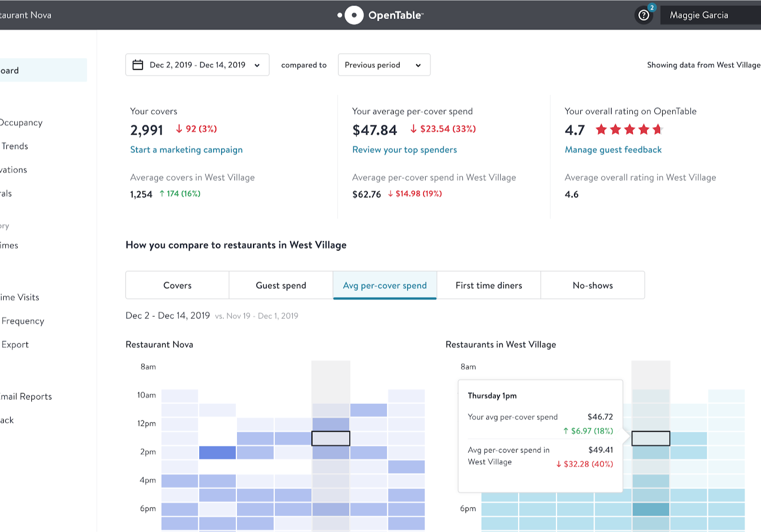Open the Previous period comparison dropdown
761x532 pixels.
384,65
